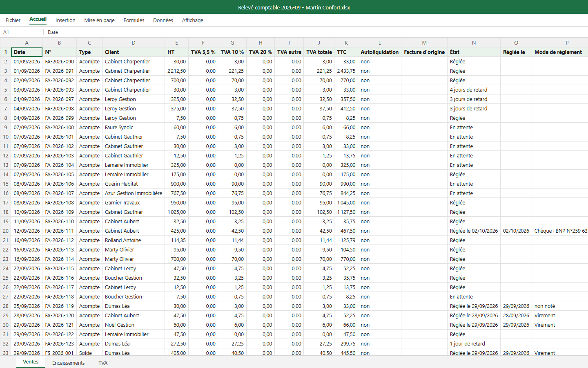Select HT value 2 212,50
Viewport: 588px width, 368px height.
click(x=176, y=71)
